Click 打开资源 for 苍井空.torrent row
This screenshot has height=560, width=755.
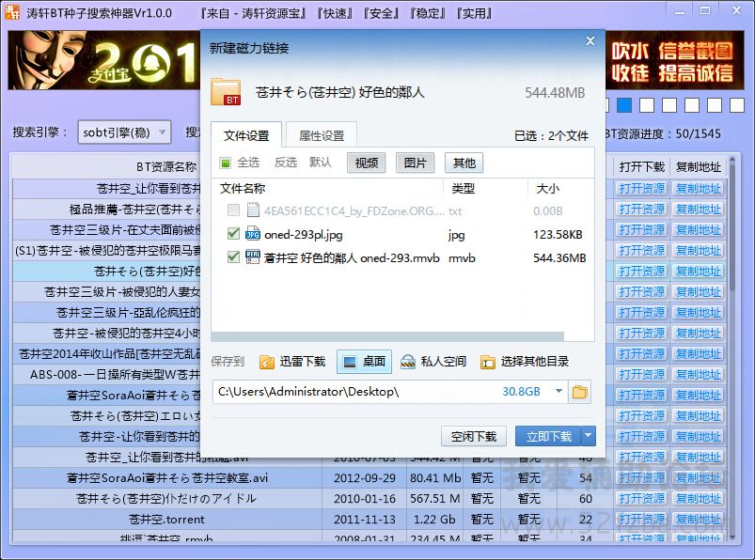tap(641, 519)
